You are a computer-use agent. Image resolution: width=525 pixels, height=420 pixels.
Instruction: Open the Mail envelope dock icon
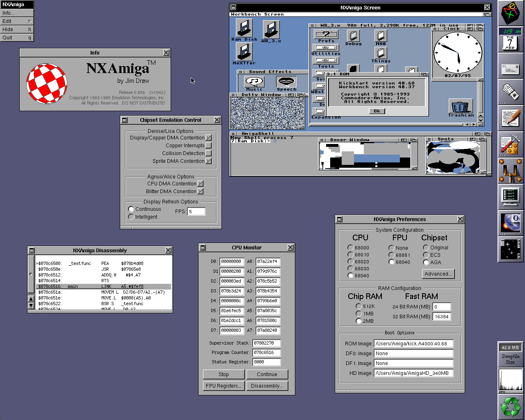[511, 66]
